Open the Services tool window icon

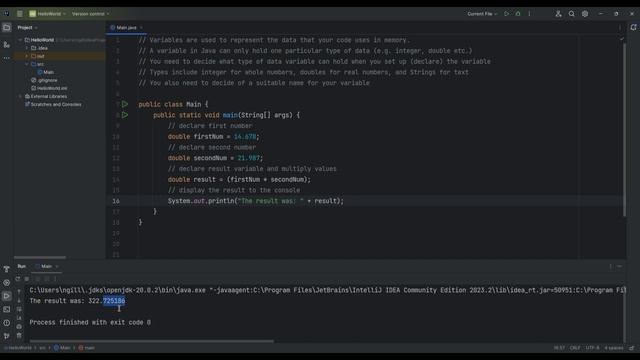click(x=7, y=282)
